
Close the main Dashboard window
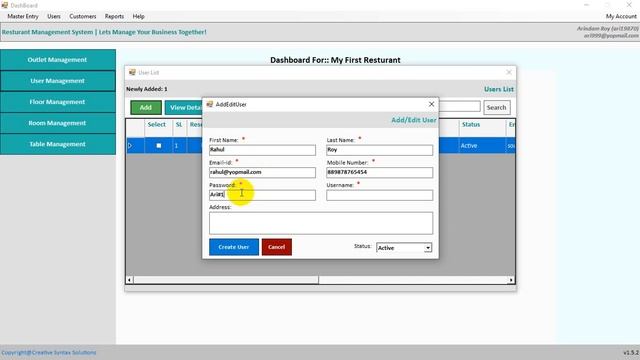[629, 5]
